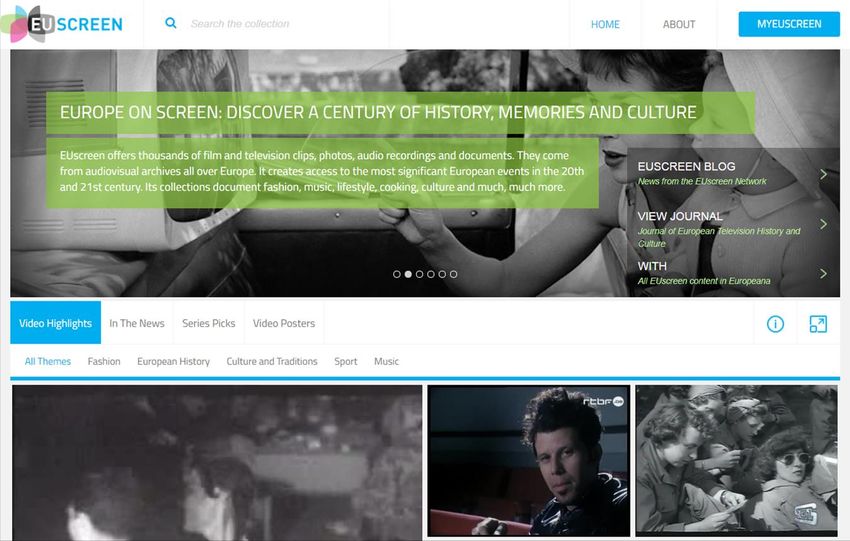
Task: Filter by Fashion theme
Action: click(x=104, y=362)
